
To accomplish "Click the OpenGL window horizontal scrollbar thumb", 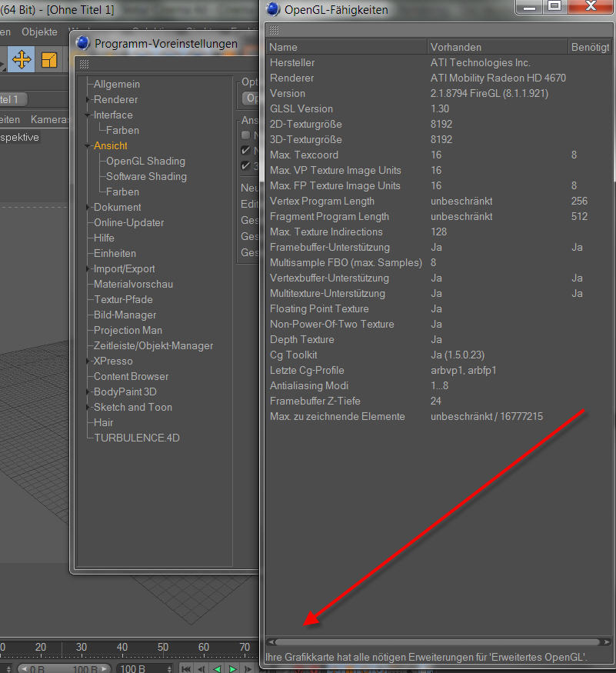I will tap(438, 642).
